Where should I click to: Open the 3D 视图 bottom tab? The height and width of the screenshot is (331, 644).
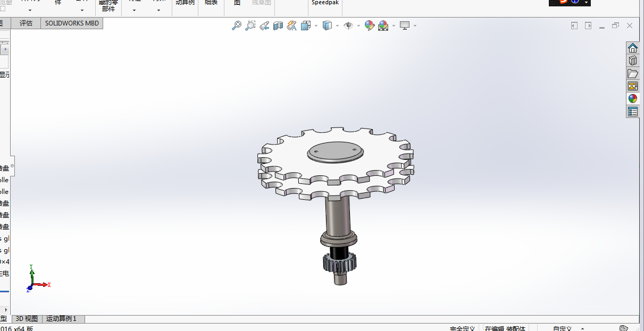coord(27,319)
